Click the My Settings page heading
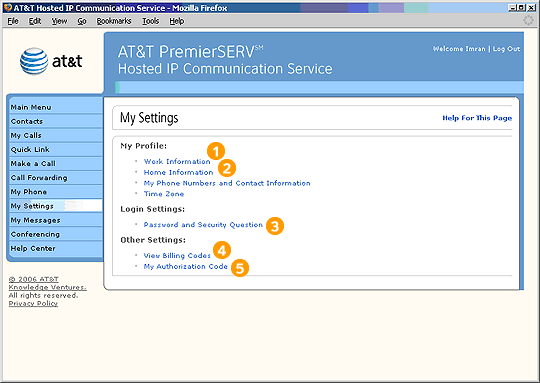Screen dimensions: 540x383 pos(149,118)
